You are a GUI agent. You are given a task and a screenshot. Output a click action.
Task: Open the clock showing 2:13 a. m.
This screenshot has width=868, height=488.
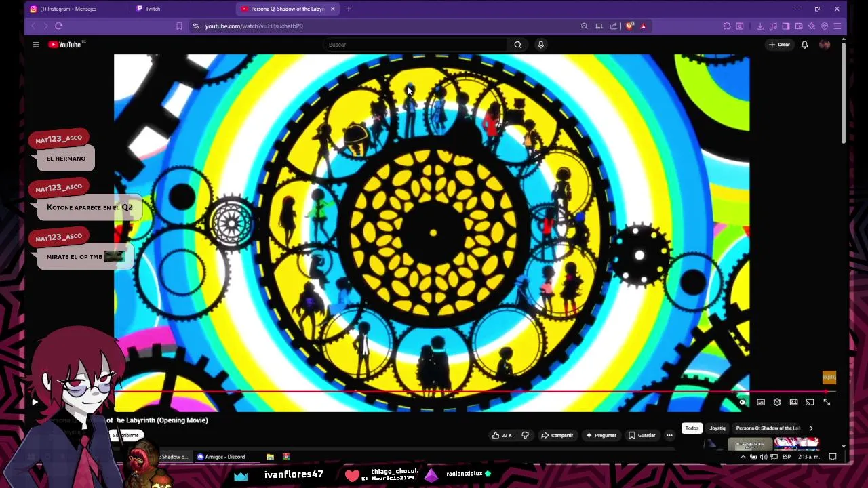(x=808, y=457)
